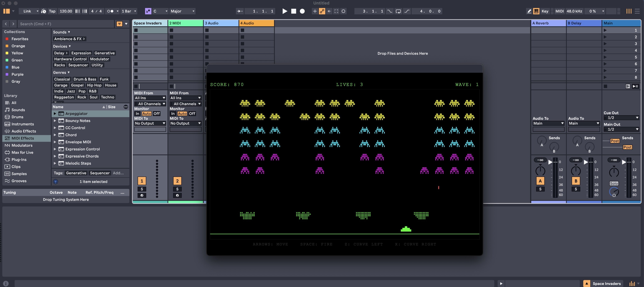This screenshot has height=287, width=644.
Task: Filter by the Sequencer device tag
Action: pyautogui.click(x=78, y=65)
